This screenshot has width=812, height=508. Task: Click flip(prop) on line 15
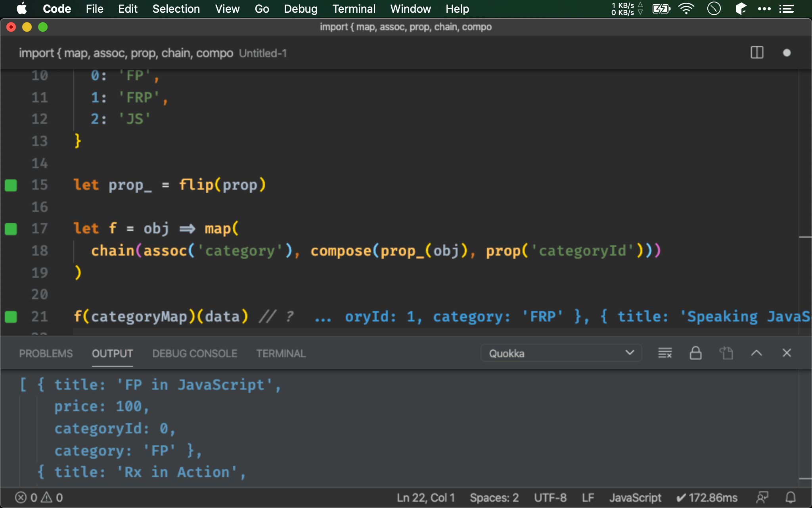click(222, 185)
